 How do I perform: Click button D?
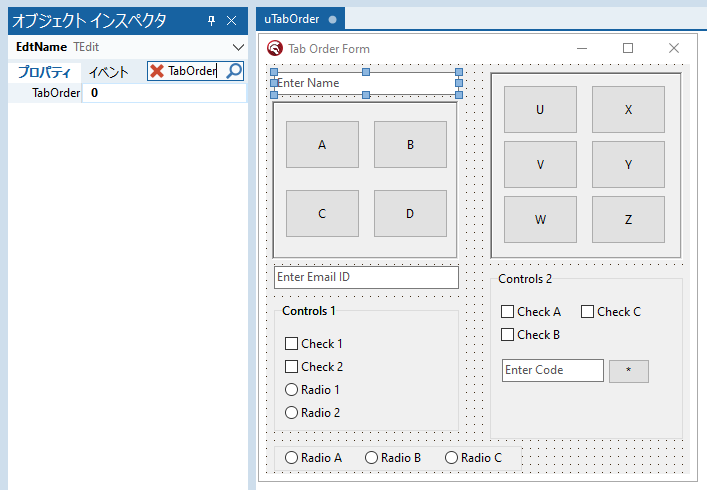click(410, 214)
